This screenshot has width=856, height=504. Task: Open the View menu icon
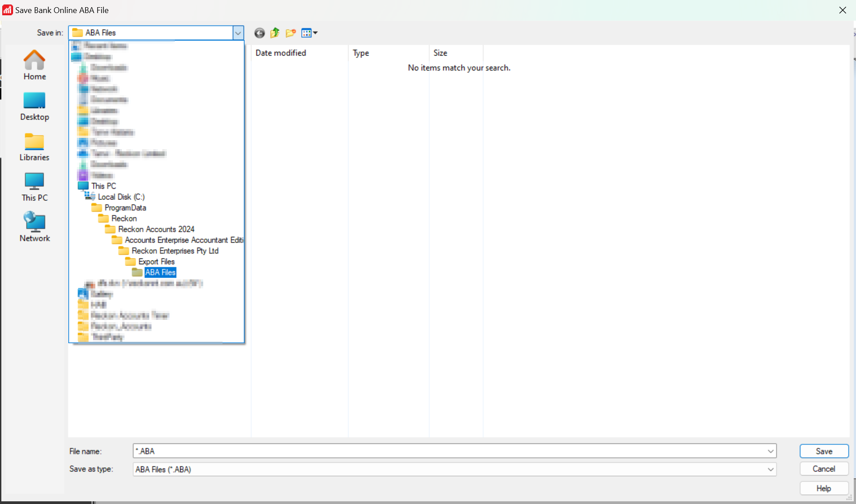coord(309,33)
